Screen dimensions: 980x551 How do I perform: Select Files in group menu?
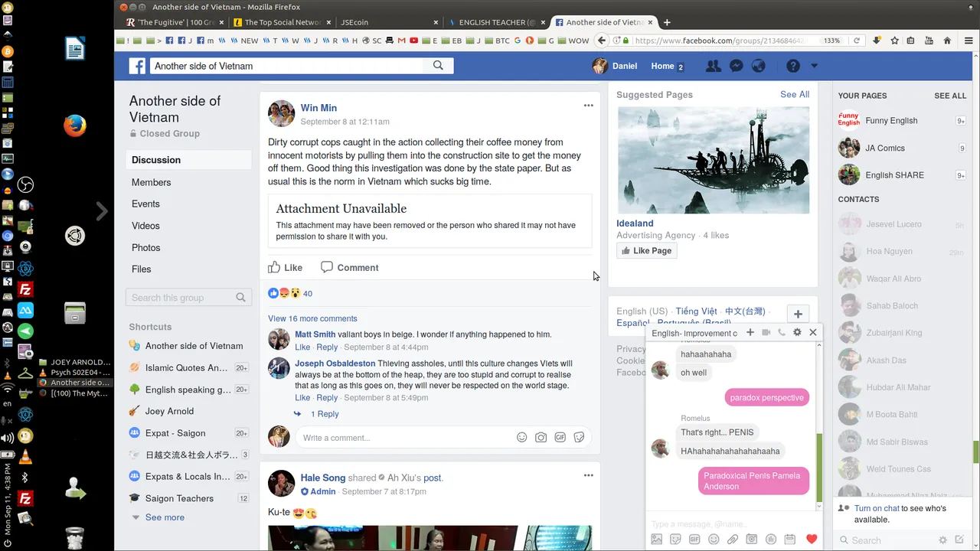pos(141,269)
